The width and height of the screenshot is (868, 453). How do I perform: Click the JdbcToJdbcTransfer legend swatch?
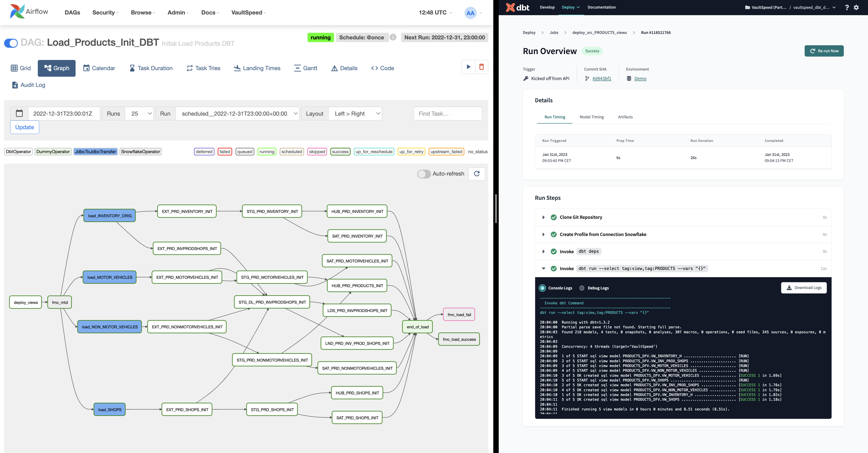95,152
